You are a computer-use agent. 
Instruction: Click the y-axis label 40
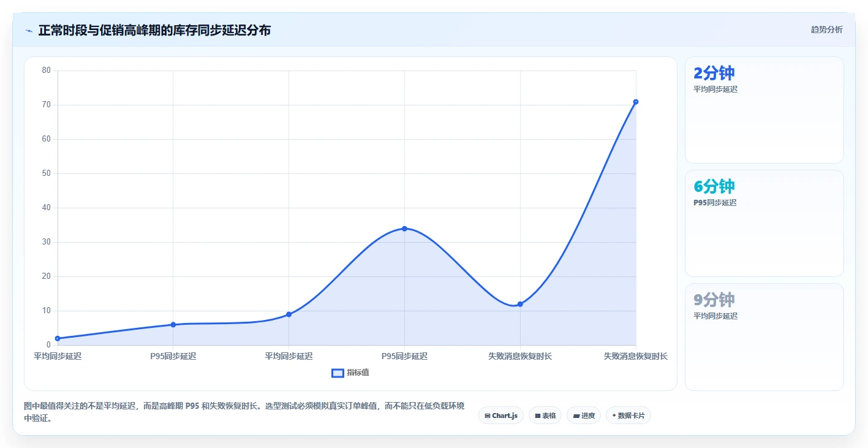click(47, 208)
